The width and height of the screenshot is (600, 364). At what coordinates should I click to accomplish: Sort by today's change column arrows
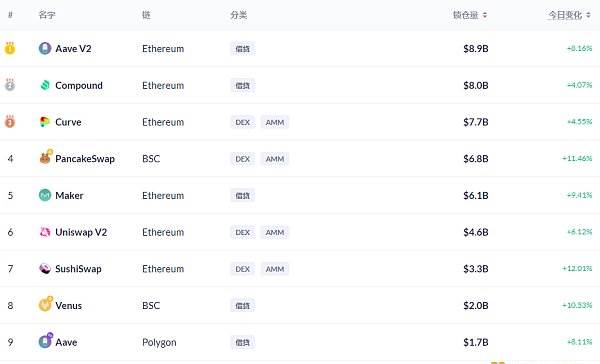point(589,15)
